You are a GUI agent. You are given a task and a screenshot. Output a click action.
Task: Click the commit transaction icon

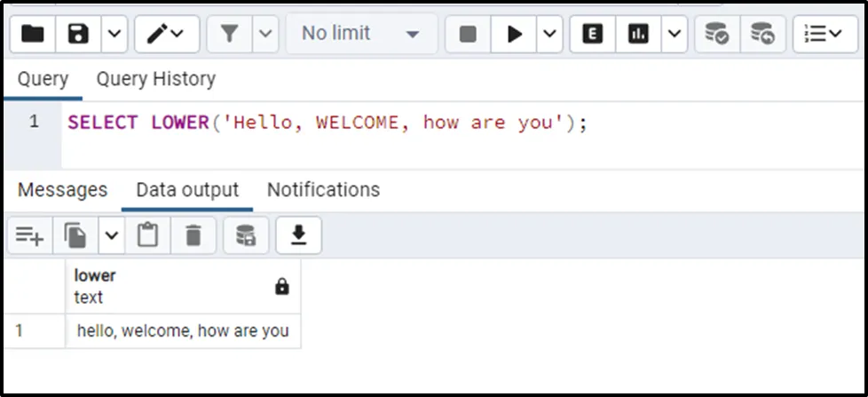click(x=716, y=35)
